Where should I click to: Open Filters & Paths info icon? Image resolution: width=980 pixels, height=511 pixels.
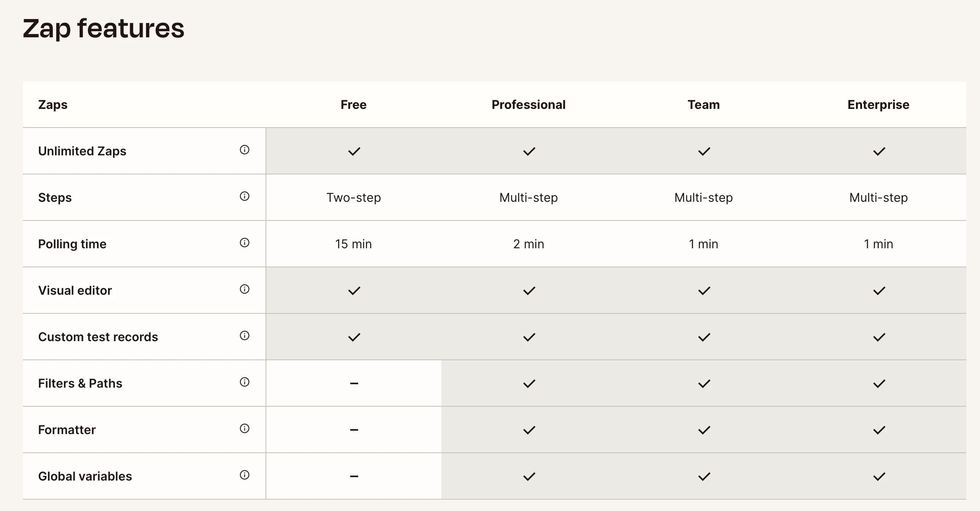click(245, 382)
